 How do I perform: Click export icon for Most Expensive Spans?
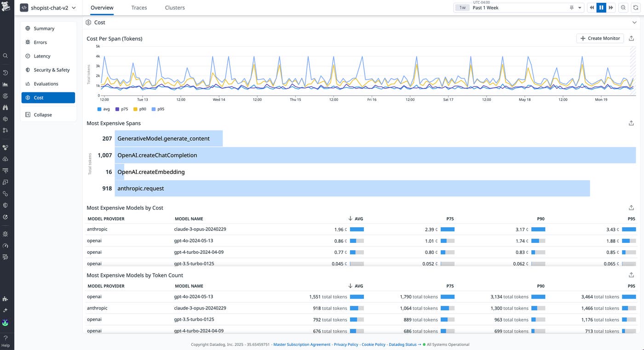coord(632,123)
